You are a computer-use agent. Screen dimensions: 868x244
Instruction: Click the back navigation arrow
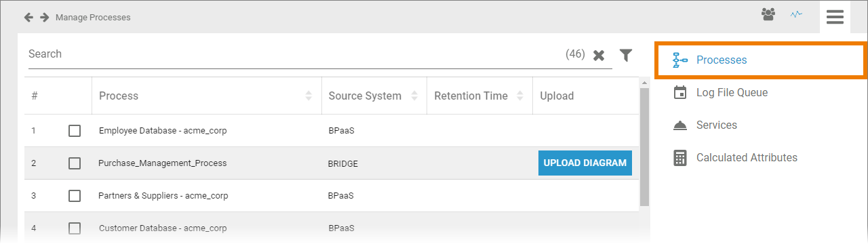28,17
